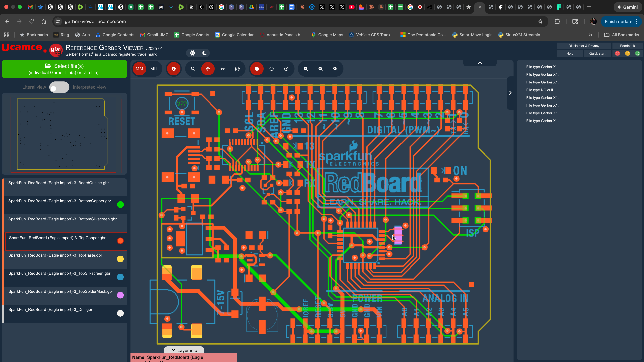Select the pan move tool
644x362 pixels.
(208, 69)
